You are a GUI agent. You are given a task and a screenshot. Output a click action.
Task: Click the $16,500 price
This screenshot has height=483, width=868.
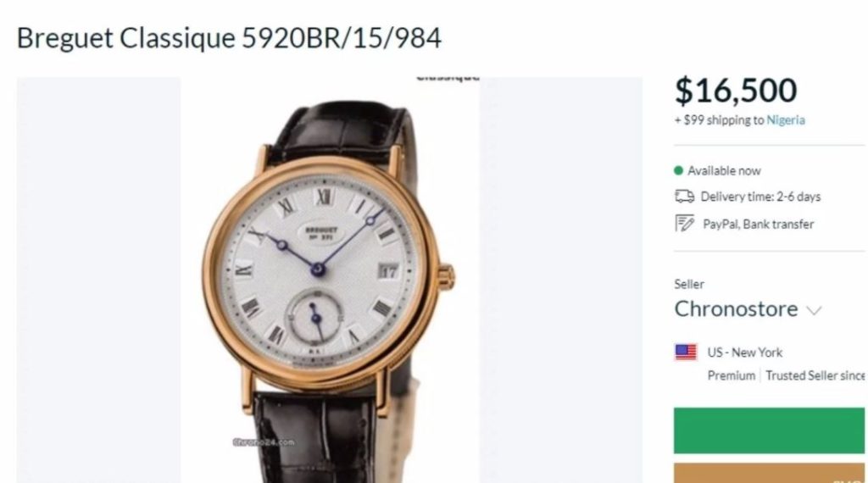[736, 90]
